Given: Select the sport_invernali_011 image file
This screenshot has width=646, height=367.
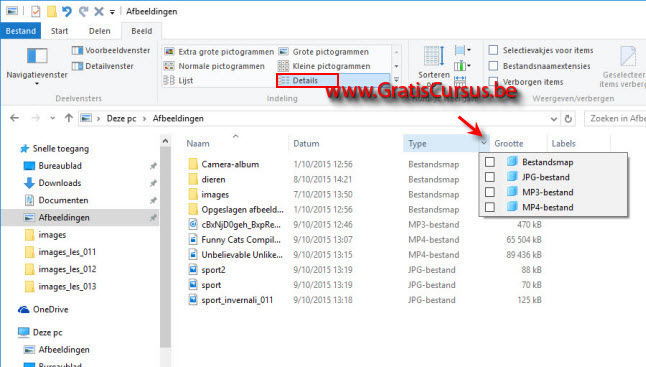Looking at the screenshot, I should [237, 300].
